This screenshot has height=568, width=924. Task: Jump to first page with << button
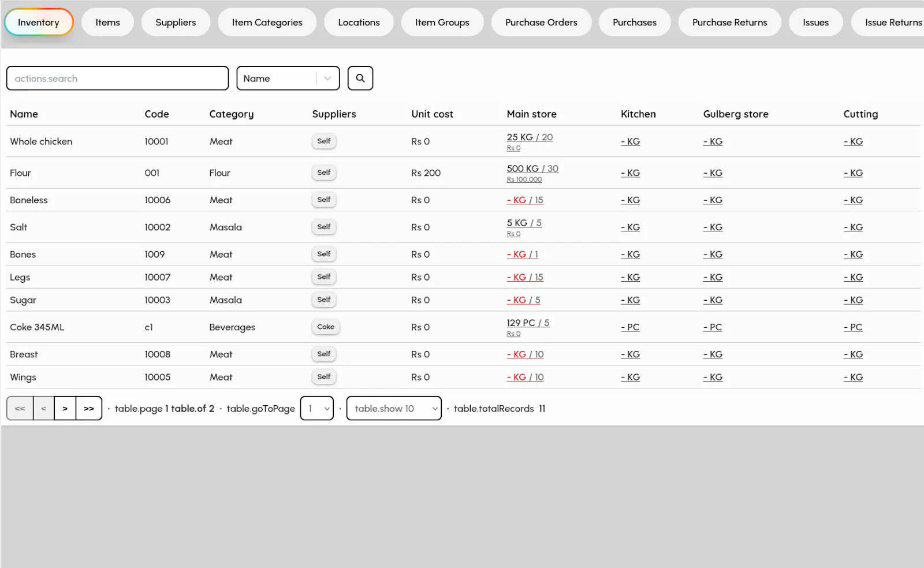(20, 409)
